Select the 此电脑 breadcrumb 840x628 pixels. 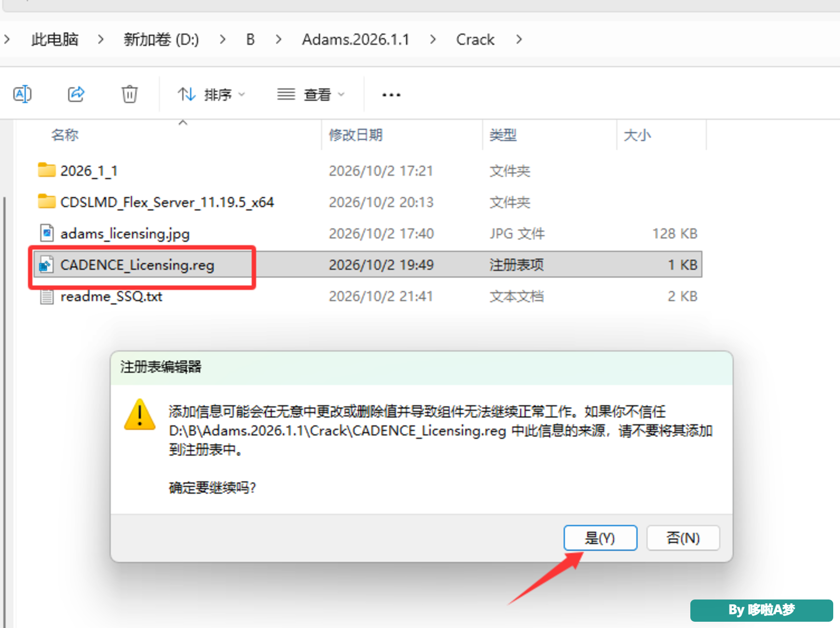(x=55, y=39)
